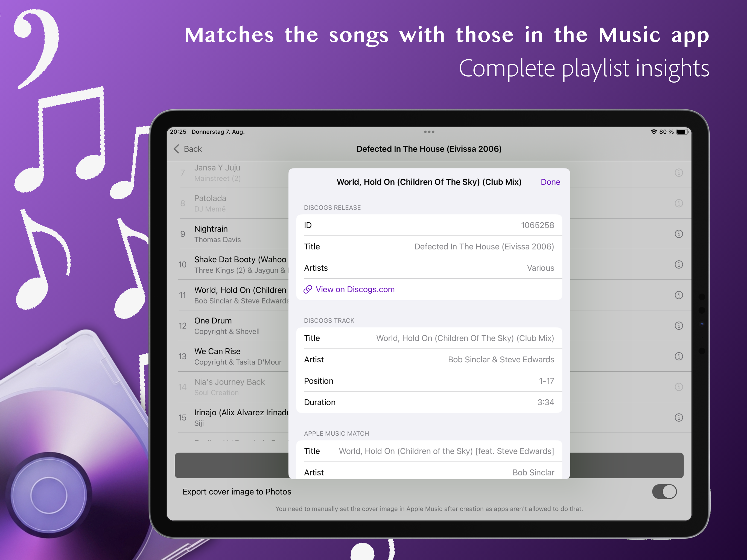Viewport: 747px width, 560px height.
Task: Select the playlist title Defected In The House
Action: (x=429, y=149)
